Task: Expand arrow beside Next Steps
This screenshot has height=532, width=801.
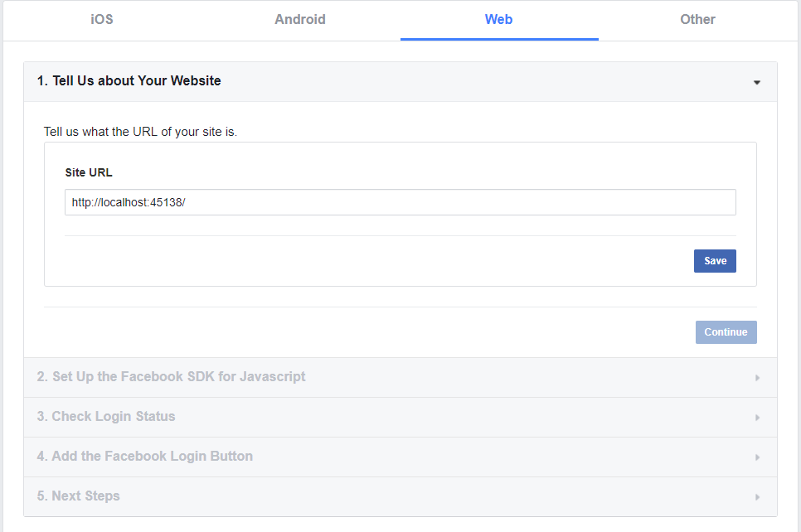Action: coord(757,497)
